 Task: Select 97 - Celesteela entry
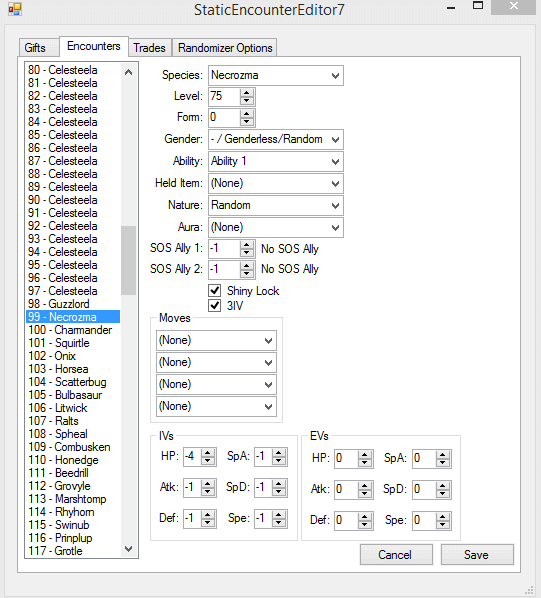tap(73, 291)
